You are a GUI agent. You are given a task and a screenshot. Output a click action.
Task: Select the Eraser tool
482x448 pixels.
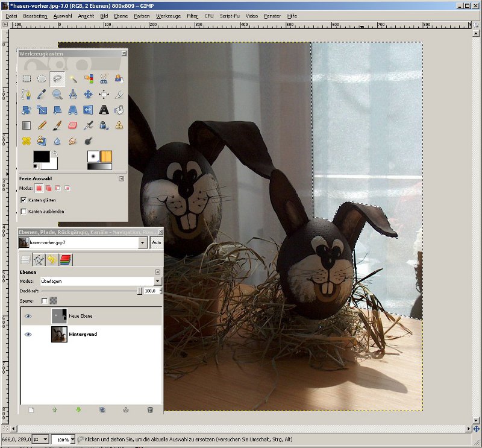[x=73, y=125]
